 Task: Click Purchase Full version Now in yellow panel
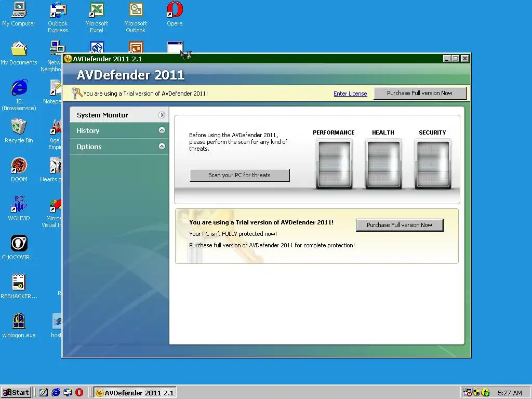(400, 225)
